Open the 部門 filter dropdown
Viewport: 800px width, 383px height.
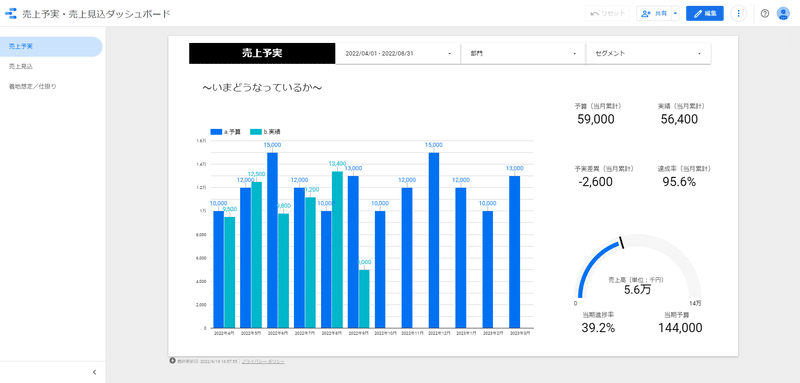pos(523,54)
